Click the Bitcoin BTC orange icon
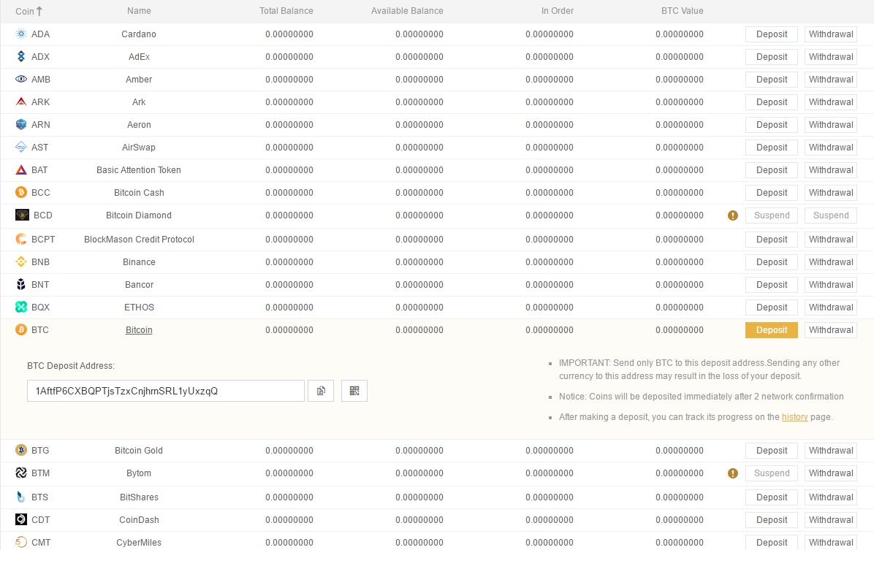Viewport: 874px width, 588px height. coord(21,330)
